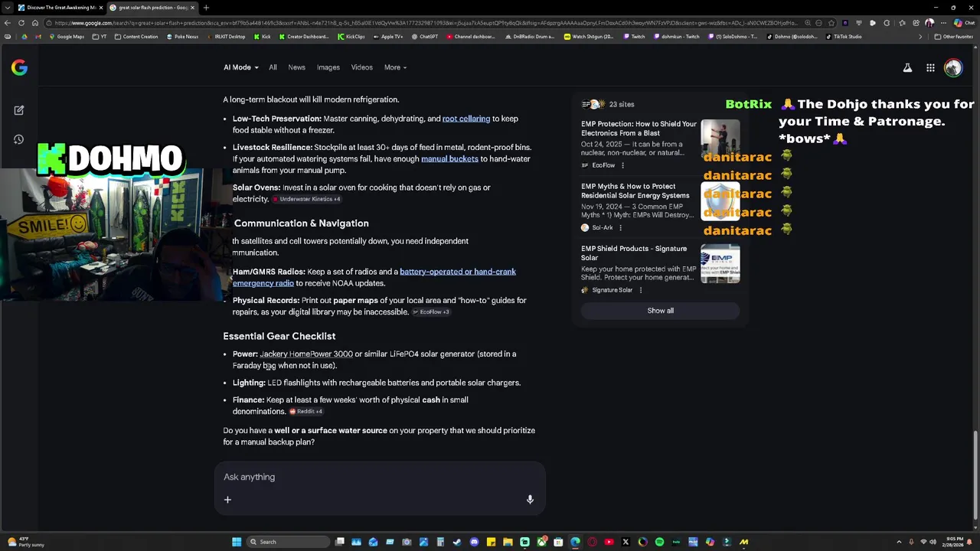Viewport: 980px width, 551px height.
Task: Switch to the All results tab
Action: [273, 67]
